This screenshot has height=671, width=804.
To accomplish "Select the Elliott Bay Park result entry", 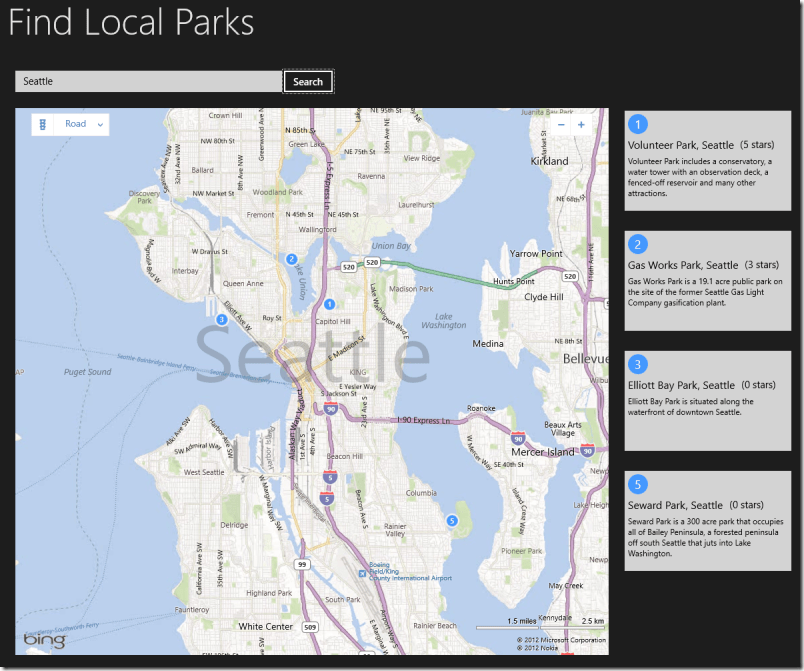I will [x=708, y=395].
